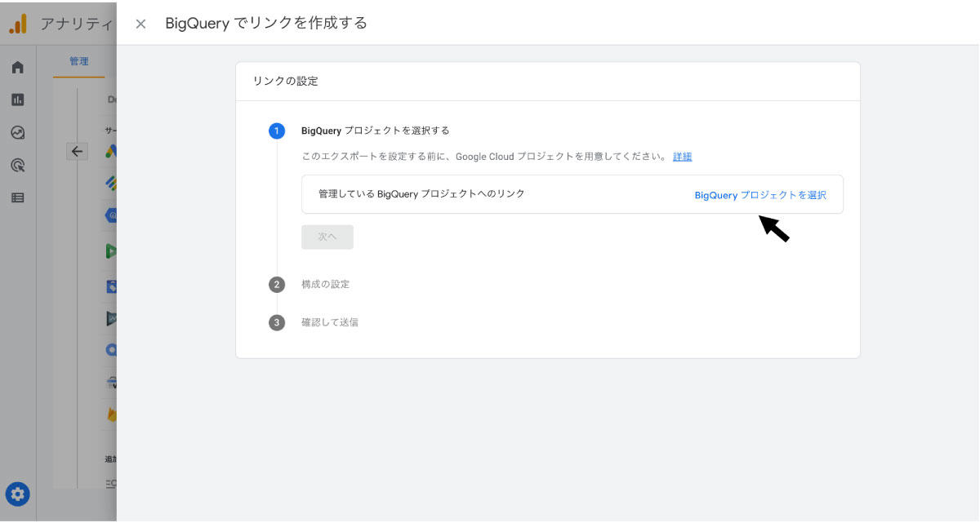Image resolution: width=980 pixels, height=523 pixels.
Task: Open the Advertising target icon
Action: tap(17, 165)
